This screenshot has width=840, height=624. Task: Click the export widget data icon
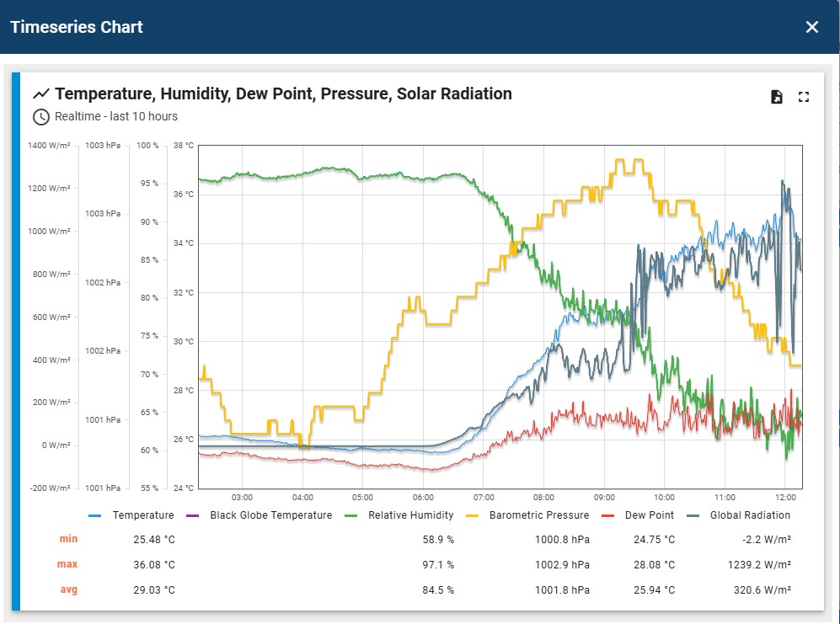click(x=777, y=97)
